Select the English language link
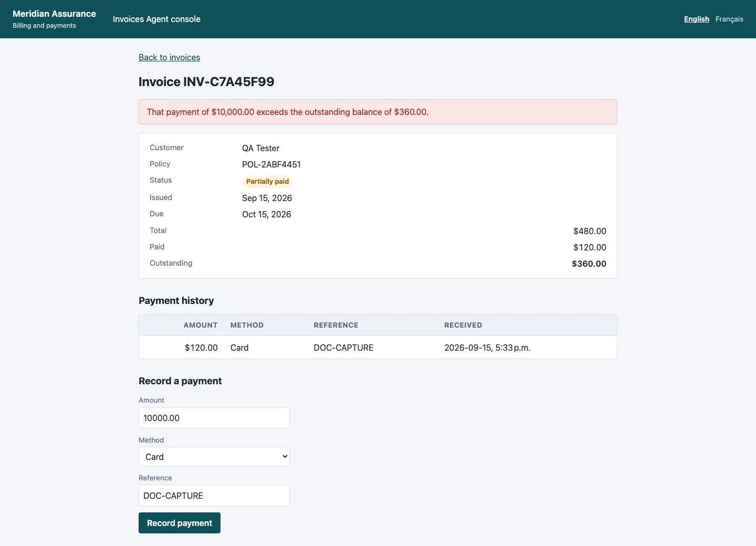The image size is (756, 546). click(x=696, y=19)
